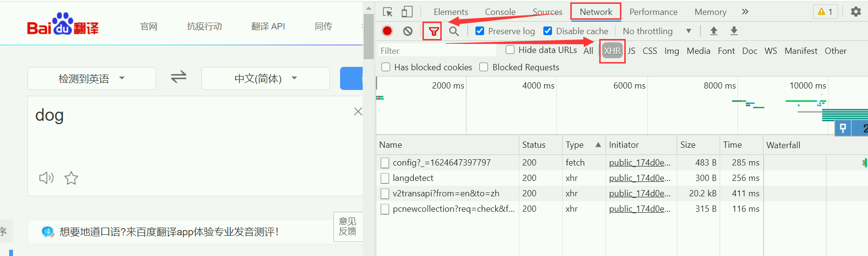
Task: Check the langdetect row checkbox
Action: click(x=385, y=178)
